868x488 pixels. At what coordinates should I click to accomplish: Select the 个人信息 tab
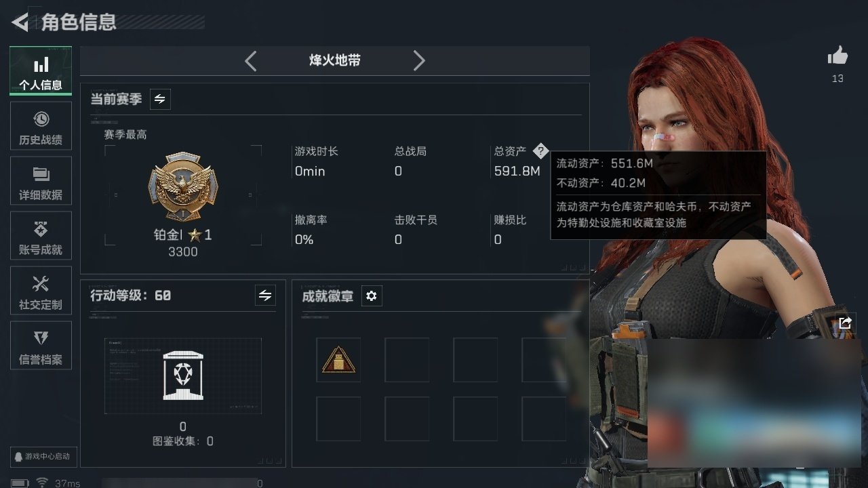pyautogui.click(x=41, y=71)
